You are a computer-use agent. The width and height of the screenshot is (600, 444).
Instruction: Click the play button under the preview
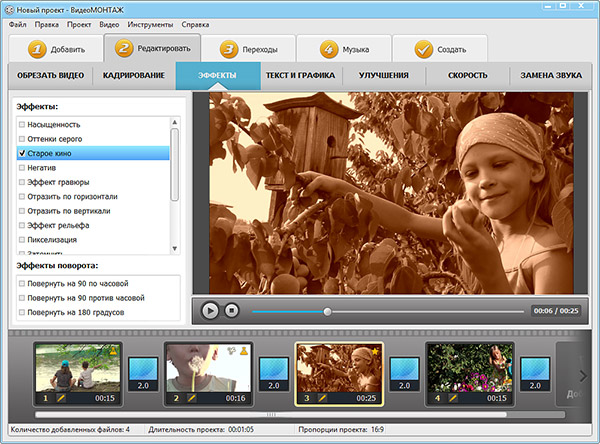tap(210, 310)
